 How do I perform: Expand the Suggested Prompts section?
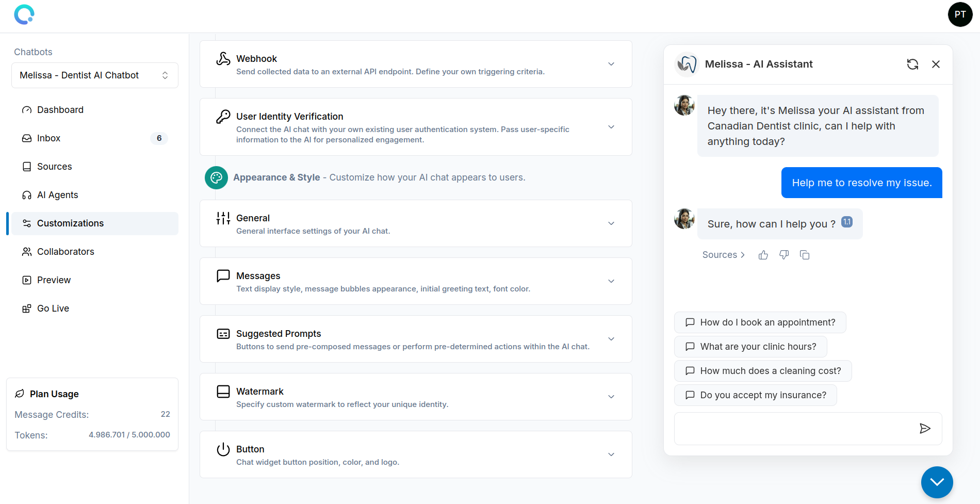click(x=611, y=339)
